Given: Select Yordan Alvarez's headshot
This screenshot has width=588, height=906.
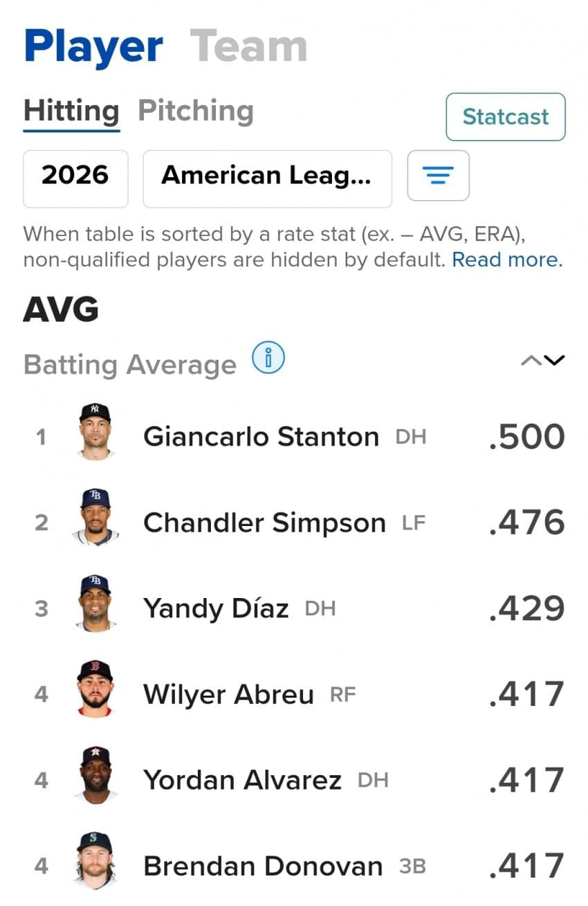Looking at the screenshot, I should pyautogui.click(x=95, y=775).
